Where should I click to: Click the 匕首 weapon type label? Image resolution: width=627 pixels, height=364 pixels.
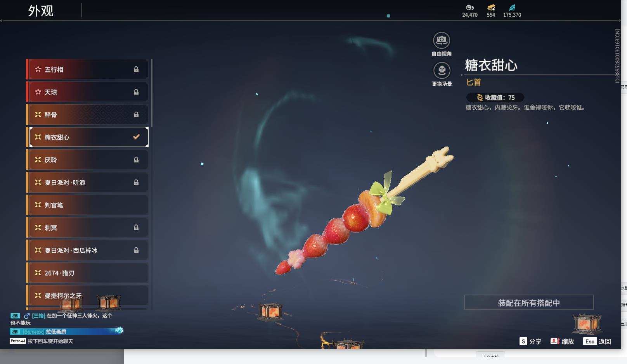tap(474, 82)
